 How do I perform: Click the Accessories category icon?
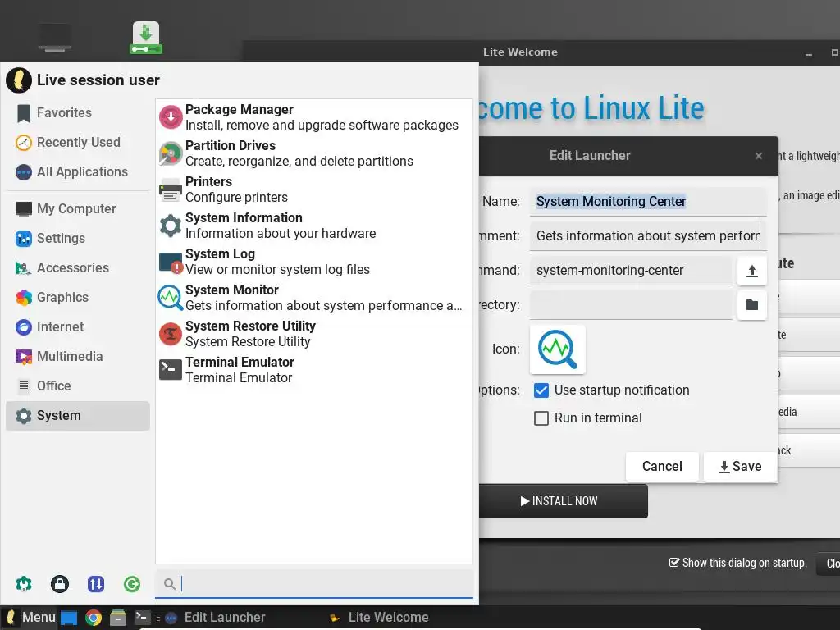tap(24, 268)
